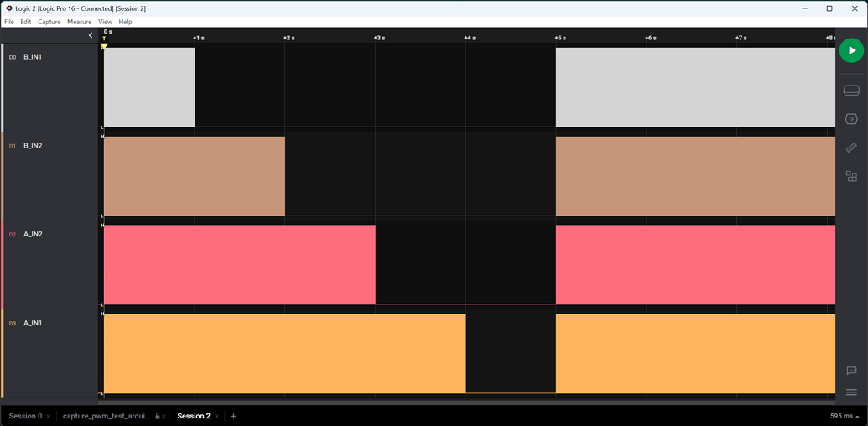
Task: Add a new session tab with plus
Action: [x=234, y=416]
